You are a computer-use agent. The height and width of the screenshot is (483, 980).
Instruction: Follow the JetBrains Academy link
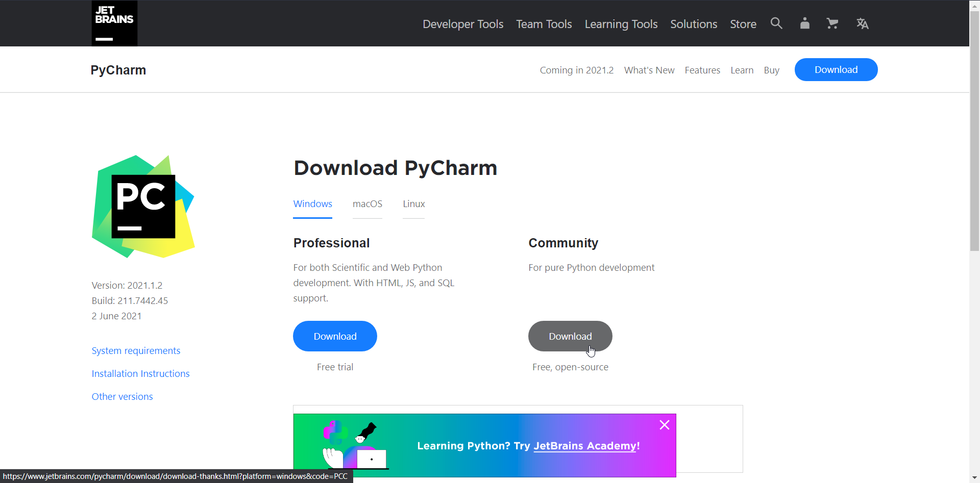585,446
